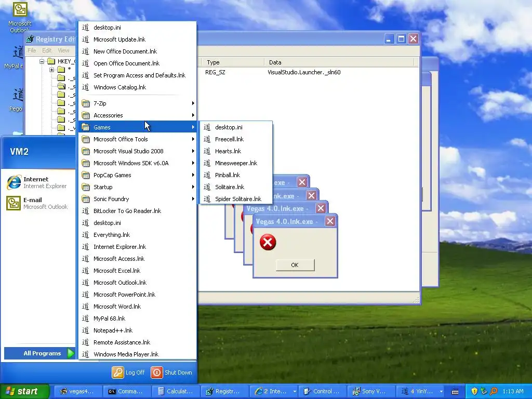The height and width of the screenshot is (399, 532).
Task: Expand the 7-Zip submenu arrow
Action: click(193, 103)
